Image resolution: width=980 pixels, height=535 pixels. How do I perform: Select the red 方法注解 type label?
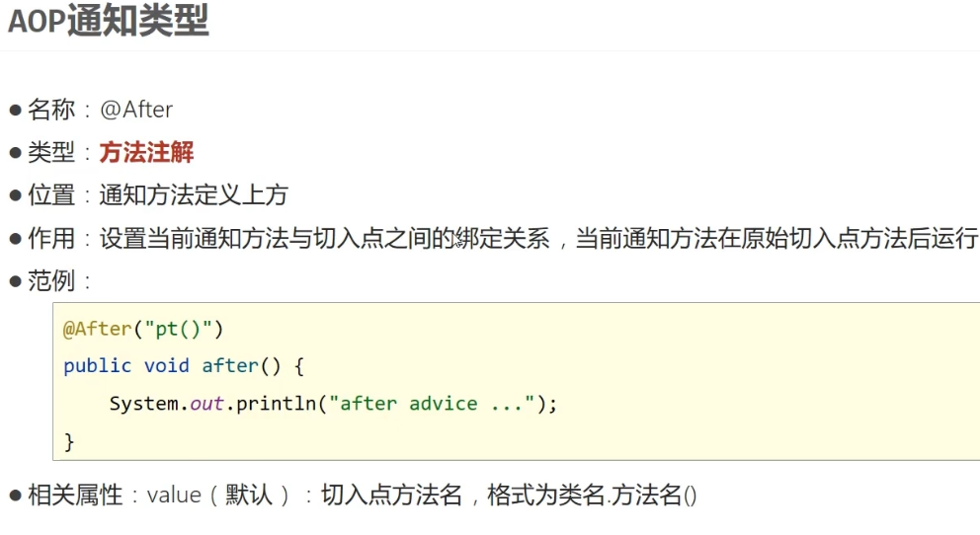pos(147,152)
